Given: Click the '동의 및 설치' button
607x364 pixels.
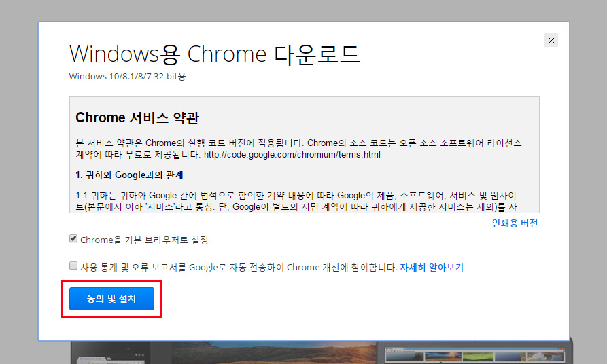Looking at the screenshot, I should coord(111,299).
